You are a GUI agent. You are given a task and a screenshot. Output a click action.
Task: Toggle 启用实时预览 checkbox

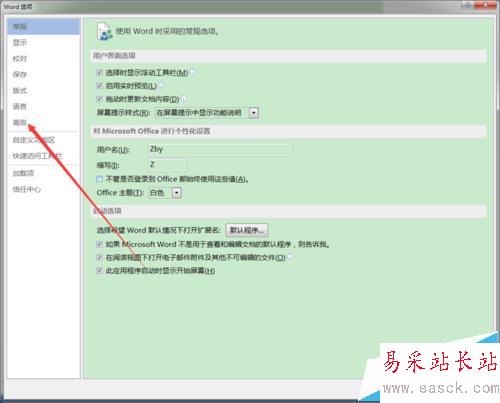pyautogui.click(x=99, y=86)
